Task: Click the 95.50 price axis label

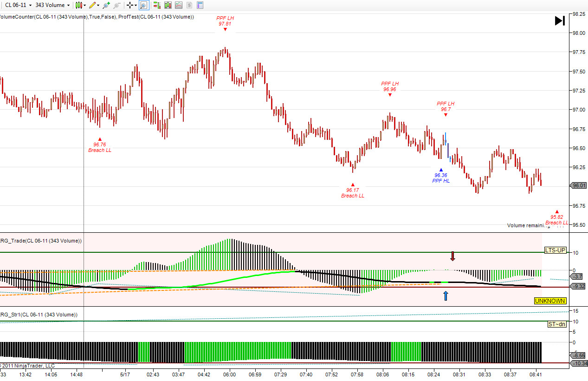Action: (x=578, y=224)
